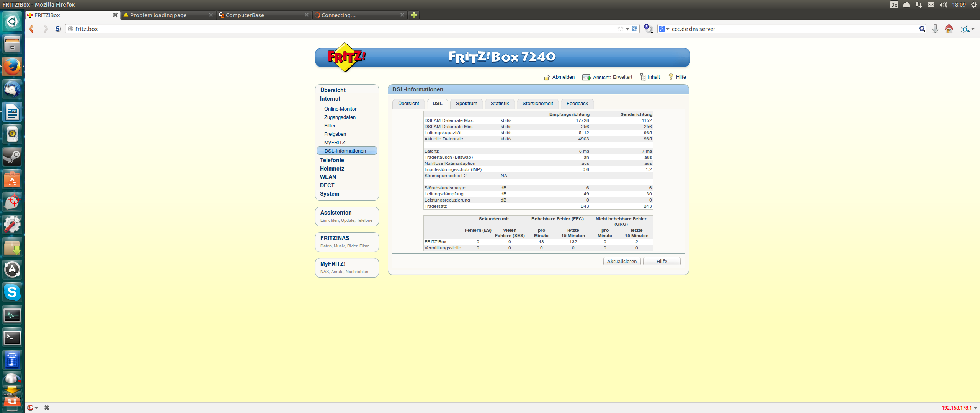
Task: Switch to the Spektrum tab
Action: 466,104
